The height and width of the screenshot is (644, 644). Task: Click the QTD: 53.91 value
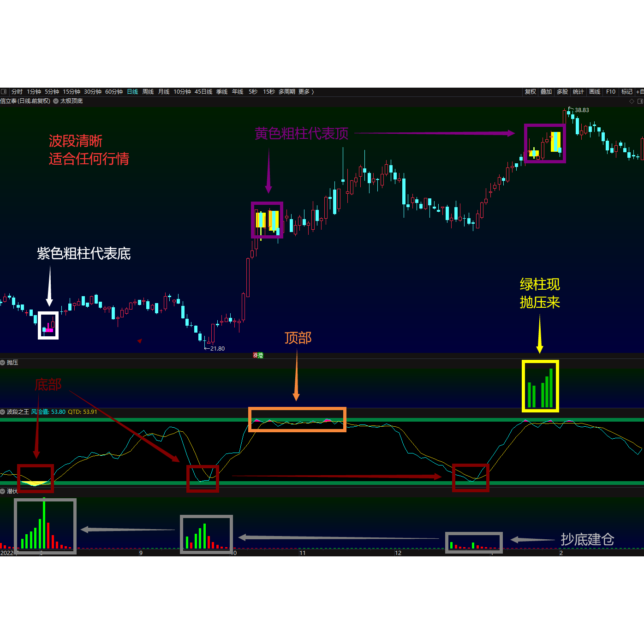click(83, 412)
